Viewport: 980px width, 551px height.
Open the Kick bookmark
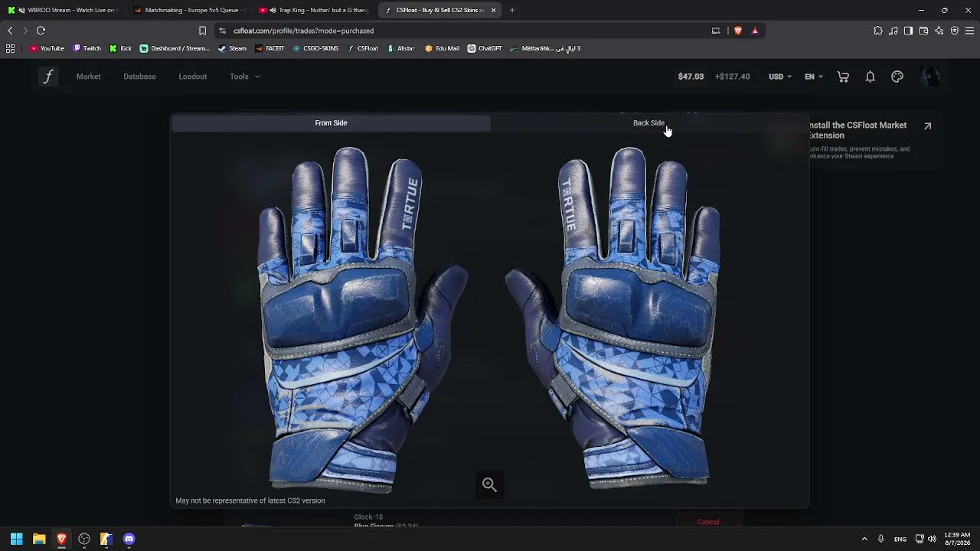point(120,48)
